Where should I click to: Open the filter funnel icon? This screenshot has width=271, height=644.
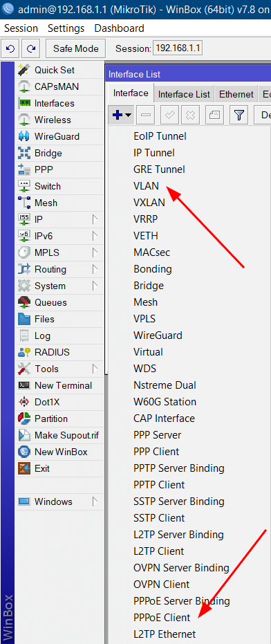(239, 116)
